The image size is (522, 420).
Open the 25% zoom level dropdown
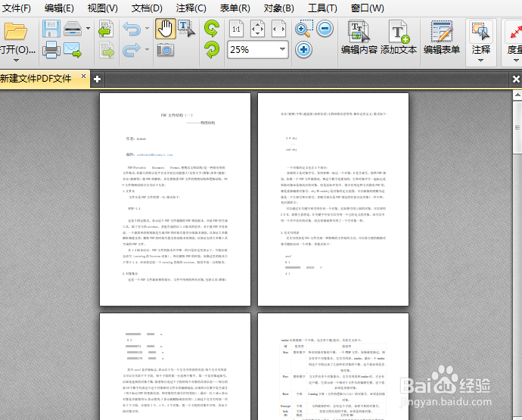coord(282,49)
